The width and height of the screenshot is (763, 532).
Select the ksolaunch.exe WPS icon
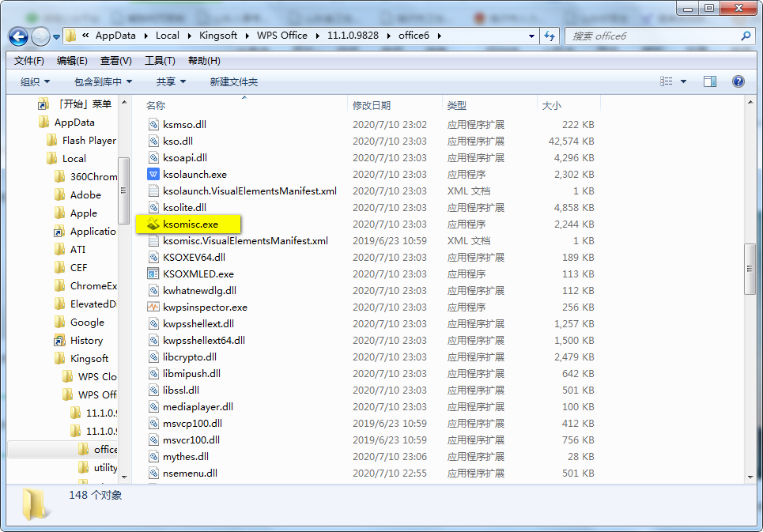pos(153,174)
